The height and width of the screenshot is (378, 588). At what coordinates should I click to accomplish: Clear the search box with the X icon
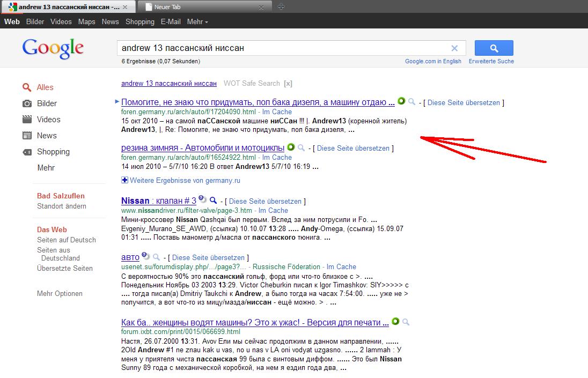454,48
